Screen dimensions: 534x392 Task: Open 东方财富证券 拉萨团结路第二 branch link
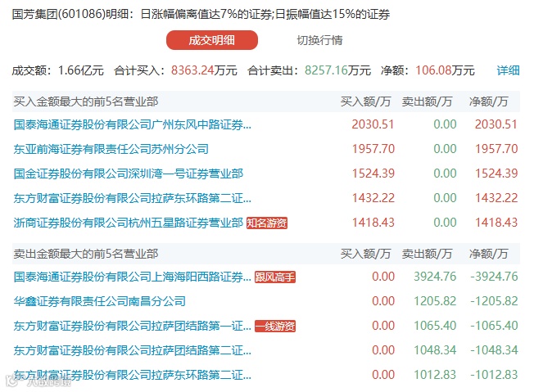coord(132,350)
